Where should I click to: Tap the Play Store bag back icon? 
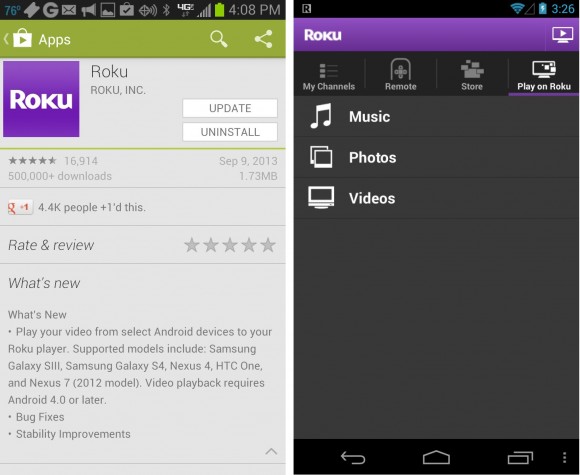[x=18, y=38]
